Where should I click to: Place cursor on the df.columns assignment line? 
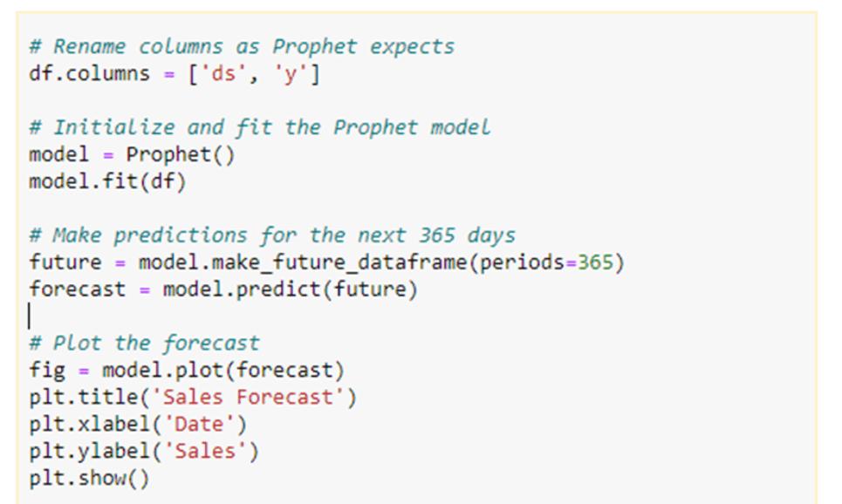[x=175, y=73]
